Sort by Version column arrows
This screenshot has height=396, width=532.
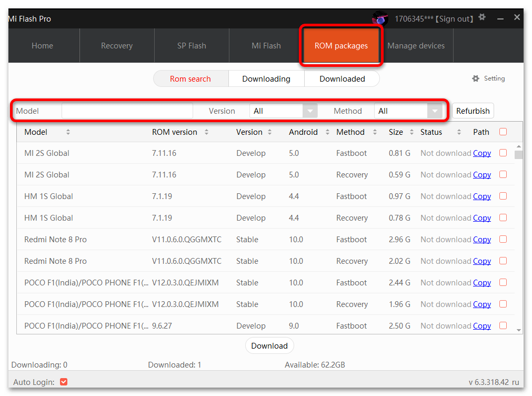coord(270,132)
